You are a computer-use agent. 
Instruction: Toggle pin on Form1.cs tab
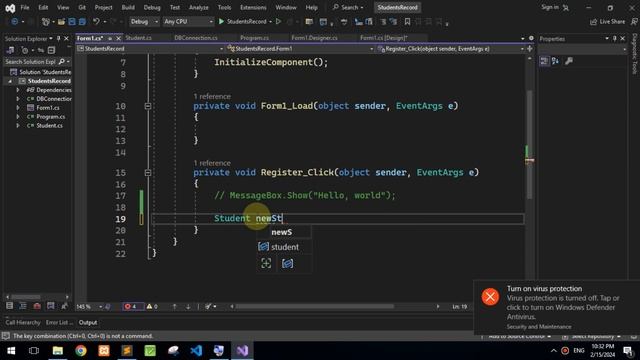[x=110, y=38]
